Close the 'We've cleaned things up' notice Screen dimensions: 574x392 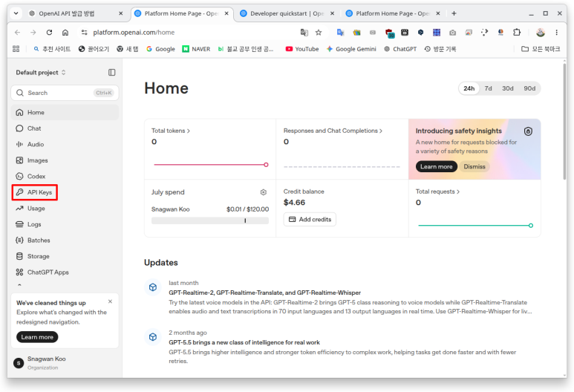click(x=110, y=301)
